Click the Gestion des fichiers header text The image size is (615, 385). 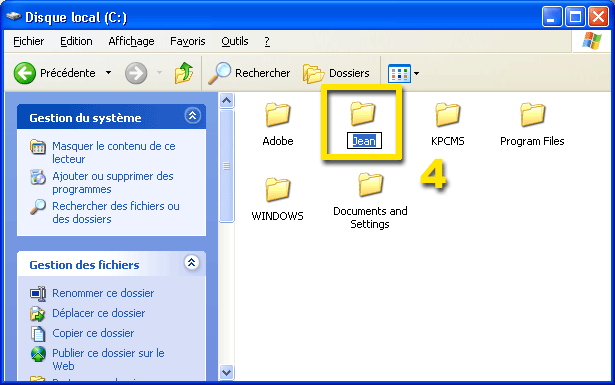pyautogui.click(x=84, y=265)
